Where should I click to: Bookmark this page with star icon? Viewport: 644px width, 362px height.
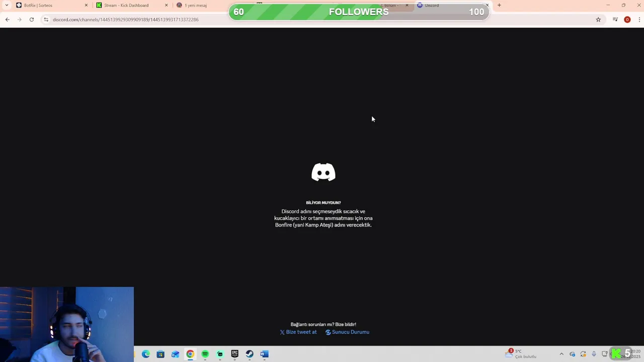pos(598,20)
